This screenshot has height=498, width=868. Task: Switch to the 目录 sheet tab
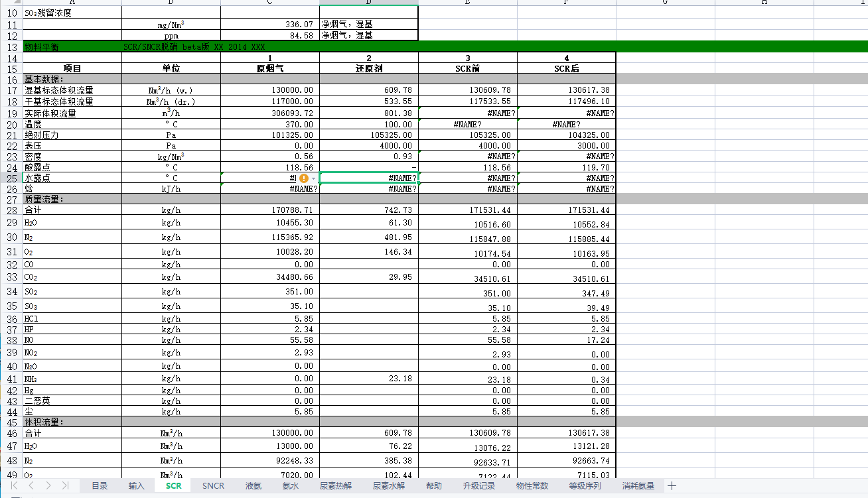coord(100,486)
